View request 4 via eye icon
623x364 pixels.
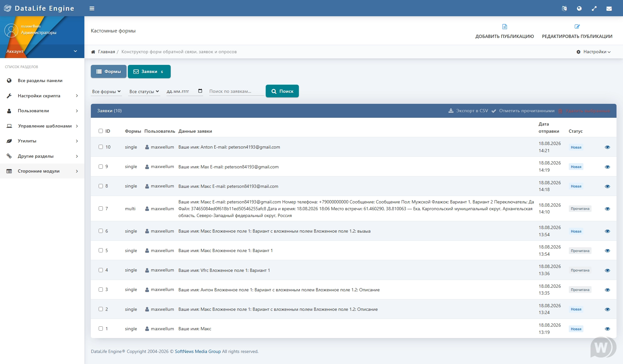click(x=607, y=270)
